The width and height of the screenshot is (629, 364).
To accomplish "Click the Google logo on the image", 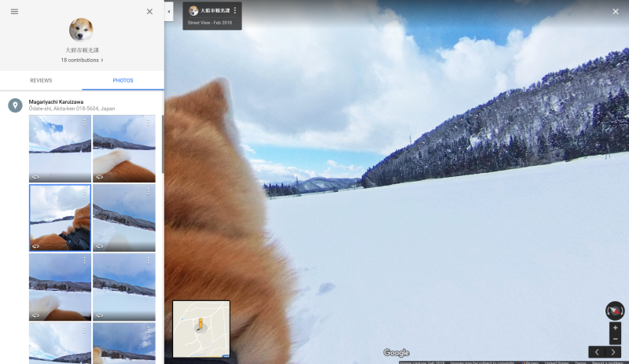I will click(x=396, y=353).
